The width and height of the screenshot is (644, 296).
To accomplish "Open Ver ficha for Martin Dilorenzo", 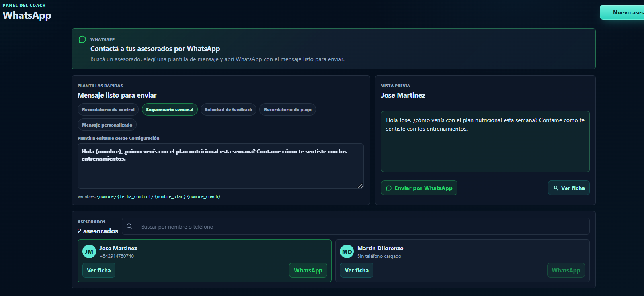I will (357, 270).
